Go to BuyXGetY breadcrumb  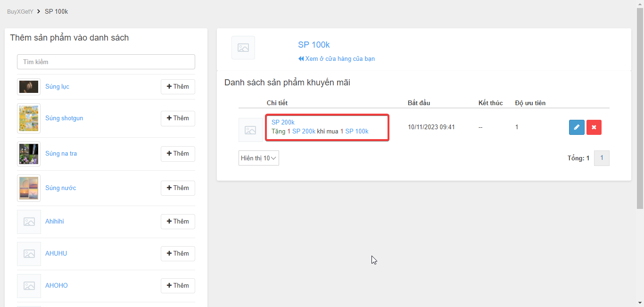[20, 11]
